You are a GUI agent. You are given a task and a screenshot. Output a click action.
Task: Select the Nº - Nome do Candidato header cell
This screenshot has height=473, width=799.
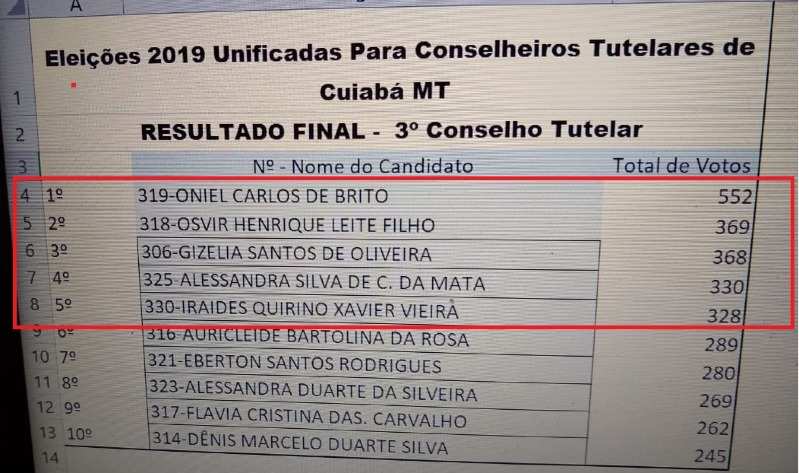tap(363, 166)
